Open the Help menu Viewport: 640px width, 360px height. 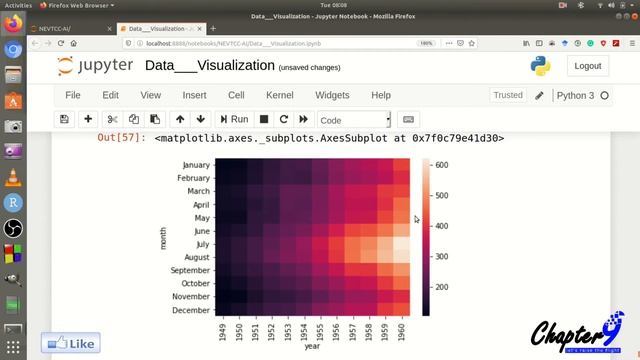381,95
